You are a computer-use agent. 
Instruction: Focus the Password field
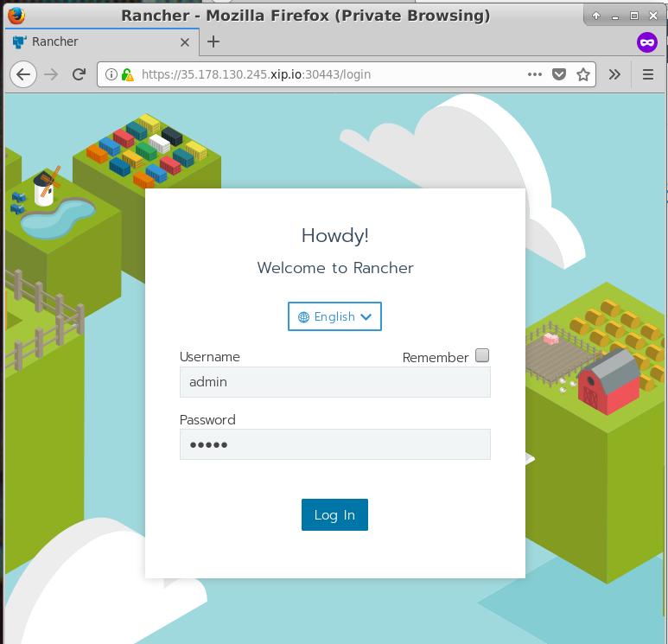click(334, 444)
